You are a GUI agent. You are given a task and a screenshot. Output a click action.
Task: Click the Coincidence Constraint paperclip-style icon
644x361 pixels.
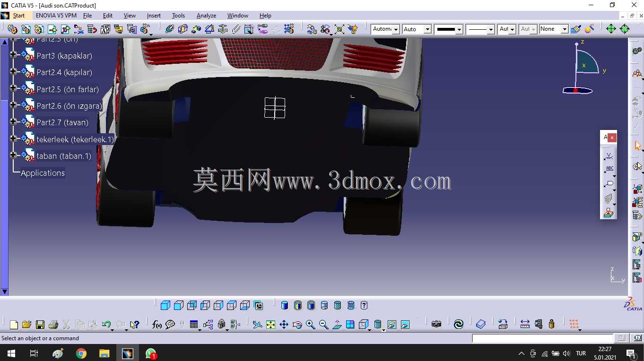[x=236, y=29]
